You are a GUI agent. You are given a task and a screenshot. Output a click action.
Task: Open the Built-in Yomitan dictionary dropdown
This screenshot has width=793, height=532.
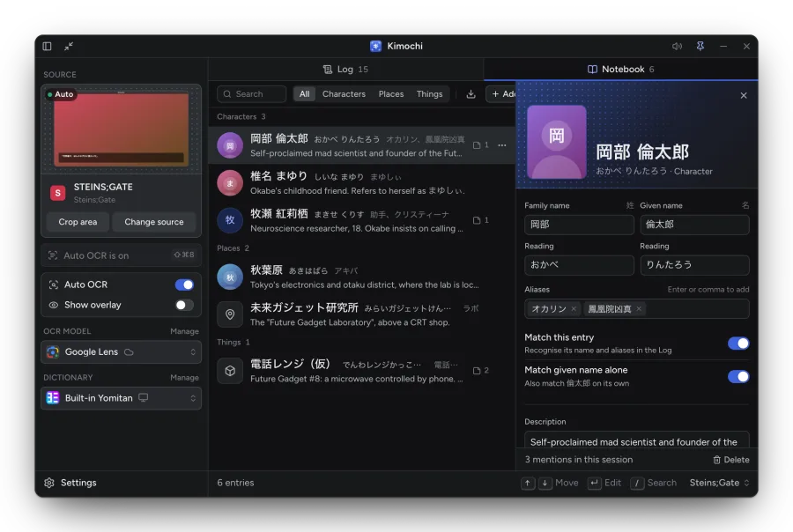pos(122,398)
